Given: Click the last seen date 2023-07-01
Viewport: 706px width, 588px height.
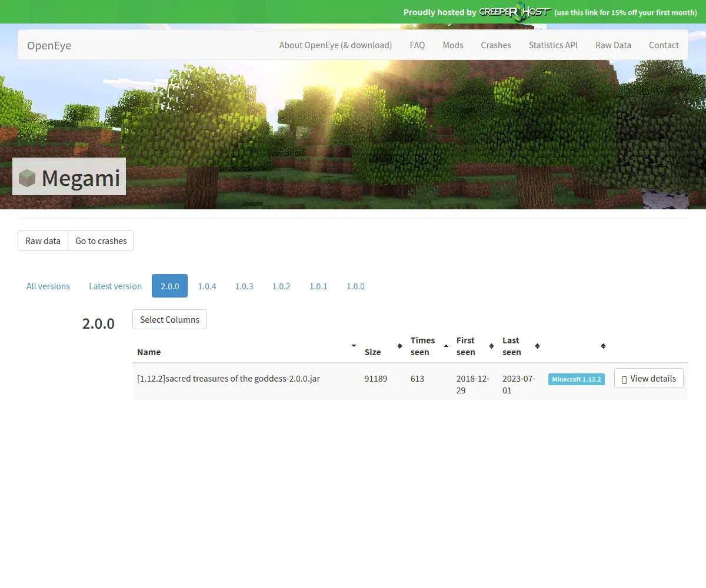Looking at the screenshot, I should point(519,384).
